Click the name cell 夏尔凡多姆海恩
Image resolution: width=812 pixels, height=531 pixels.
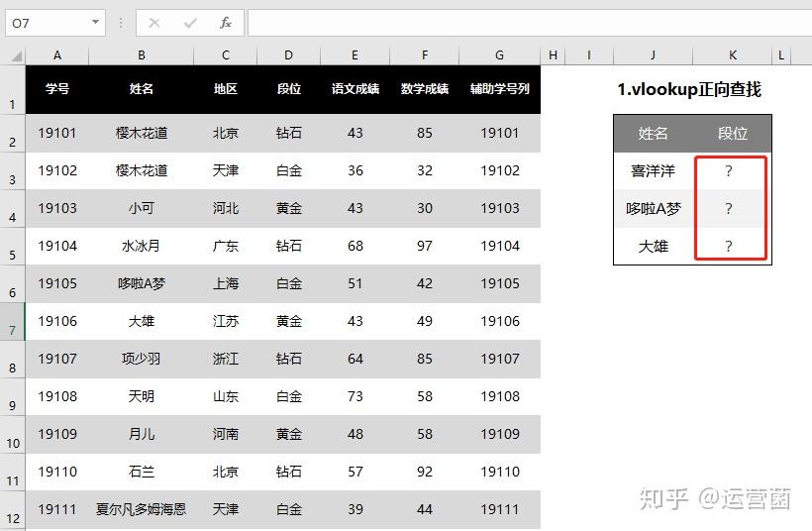click(x=141, y=510)
